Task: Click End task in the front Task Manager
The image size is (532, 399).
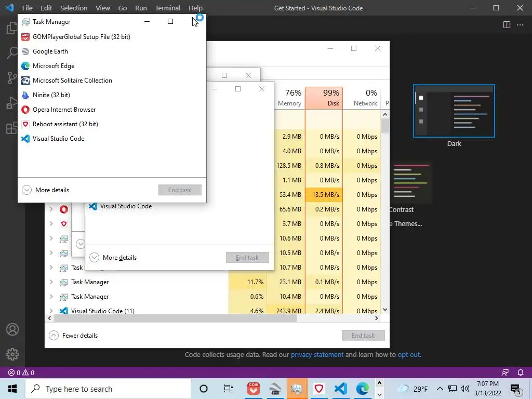Action: coord(180,190)
